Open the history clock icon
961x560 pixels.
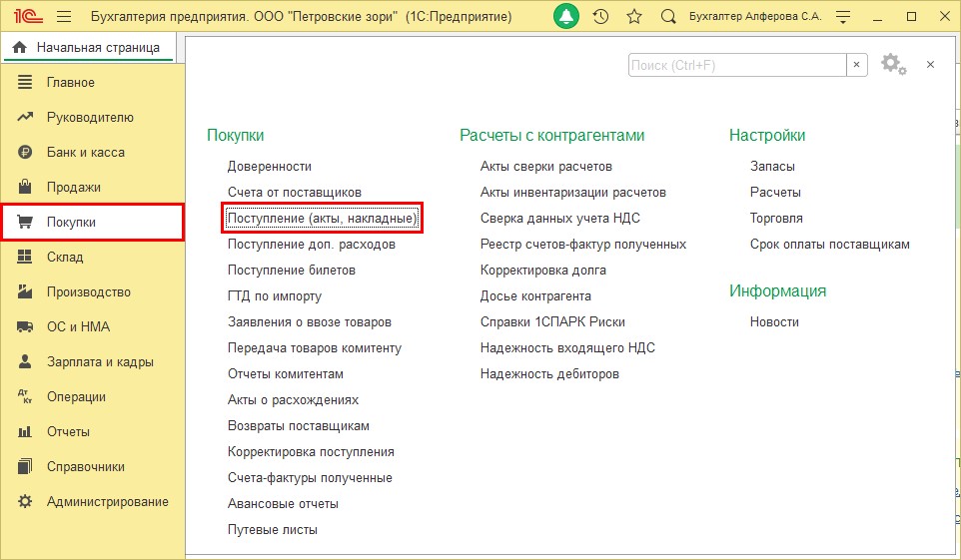600,17
